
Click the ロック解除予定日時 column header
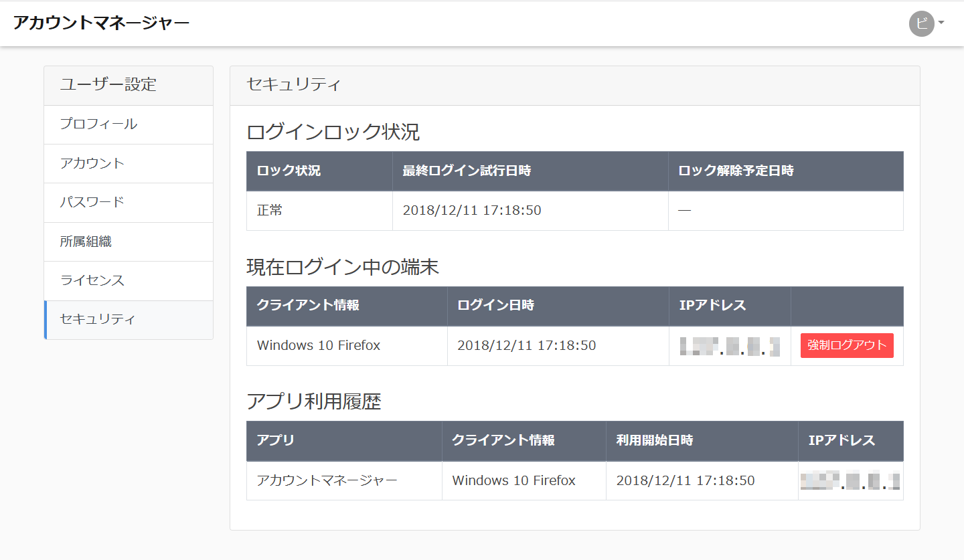click(x=736, y=171)
